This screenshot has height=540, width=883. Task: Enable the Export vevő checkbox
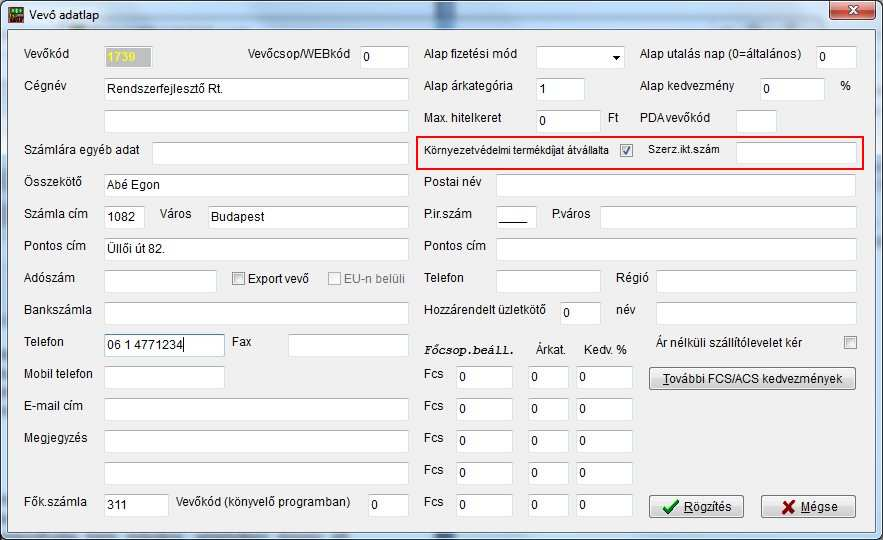238,279
